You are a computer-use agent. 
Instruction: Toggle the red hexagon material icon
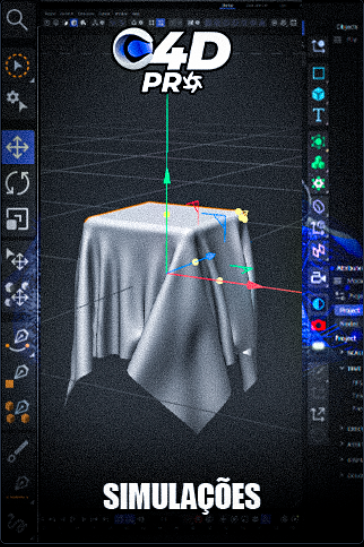tap(318, 325)
